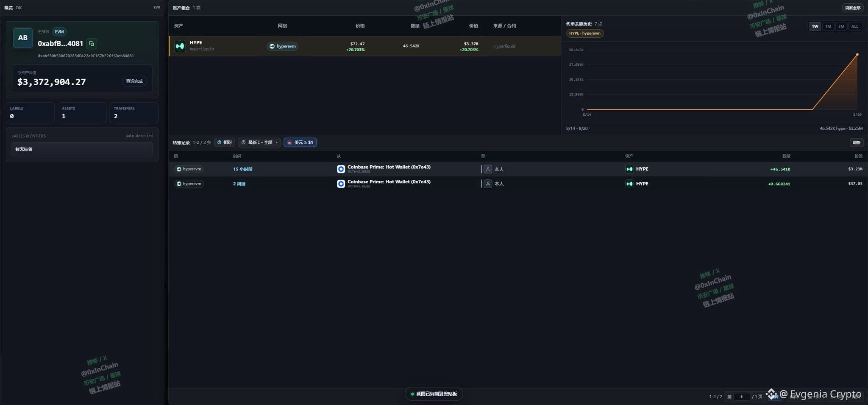Click the 刷新 button in transfer records
The width and height of the screenshot is (868, 405).
856,142
